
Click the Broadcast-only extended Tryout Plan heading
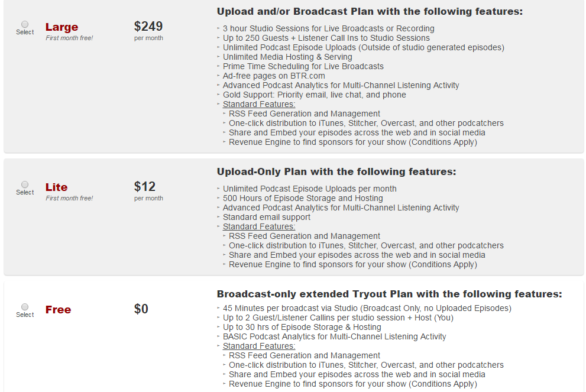[389, 294]
